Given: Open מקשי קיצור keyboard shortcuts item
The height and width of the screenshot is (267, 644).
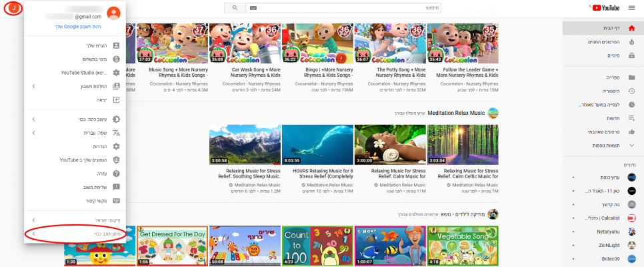Looking at the screenshot, I should pyautogui.click(x=75, y=201).
